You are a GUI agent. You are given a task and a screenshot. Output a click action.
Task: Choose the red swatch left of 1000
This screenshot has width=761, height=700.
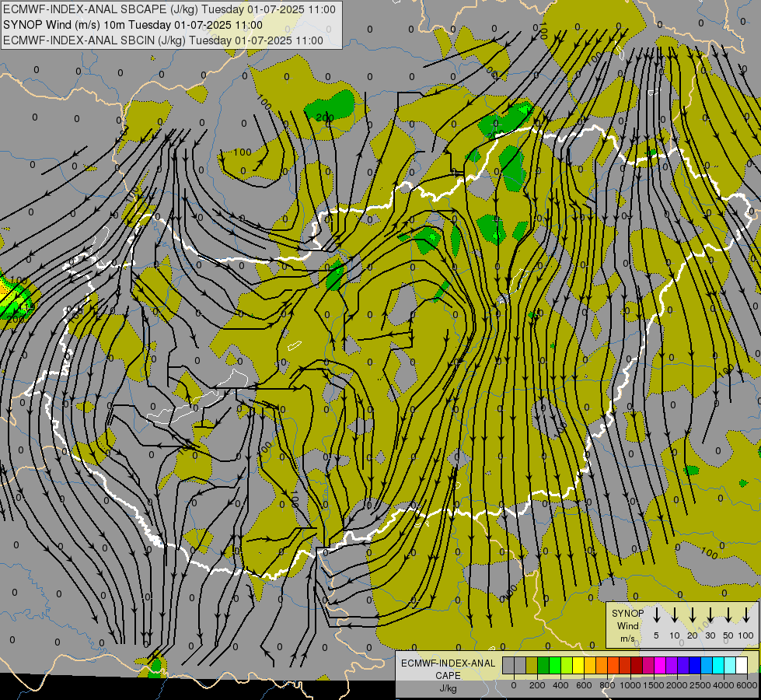click(625, 665)
